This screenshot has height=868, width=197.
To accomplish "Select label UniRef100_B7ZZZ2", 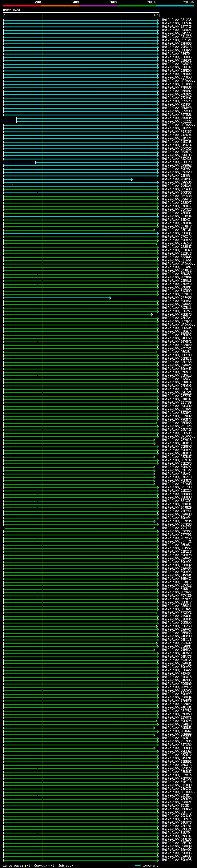I will point(177,122).
